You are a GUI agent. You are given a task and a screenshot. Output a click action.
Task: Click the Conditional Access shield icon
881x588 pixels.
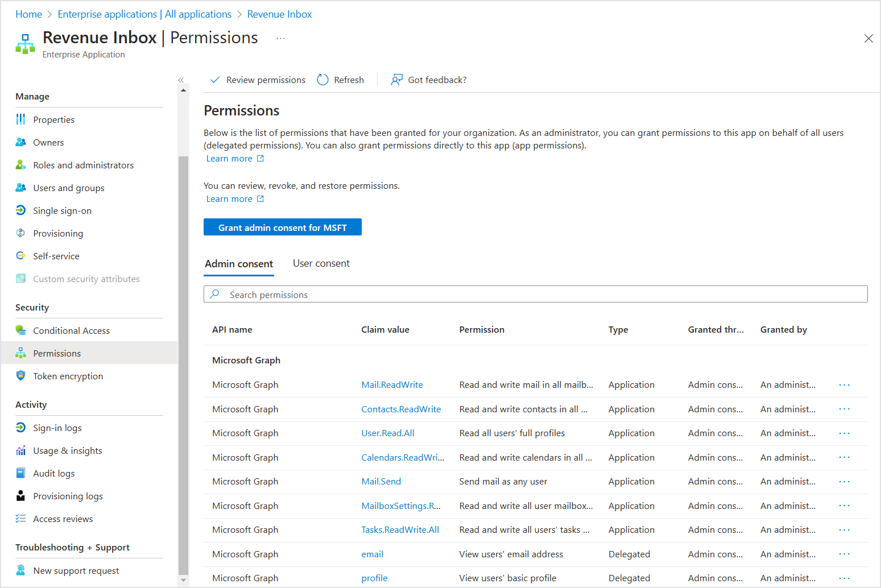[x=21, y=330]
